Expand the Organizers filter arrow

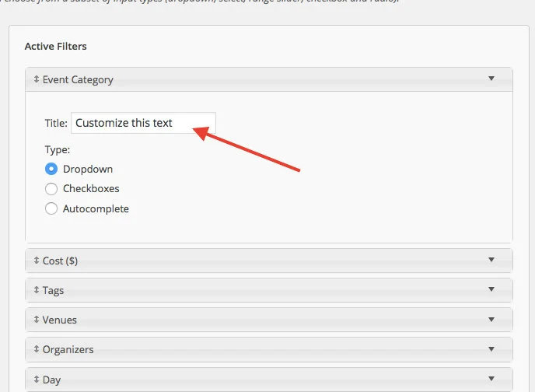491,348
